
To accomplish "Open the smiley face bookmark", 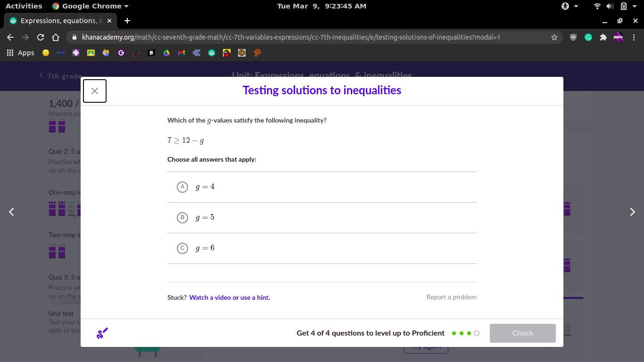I will coord(46,53).
